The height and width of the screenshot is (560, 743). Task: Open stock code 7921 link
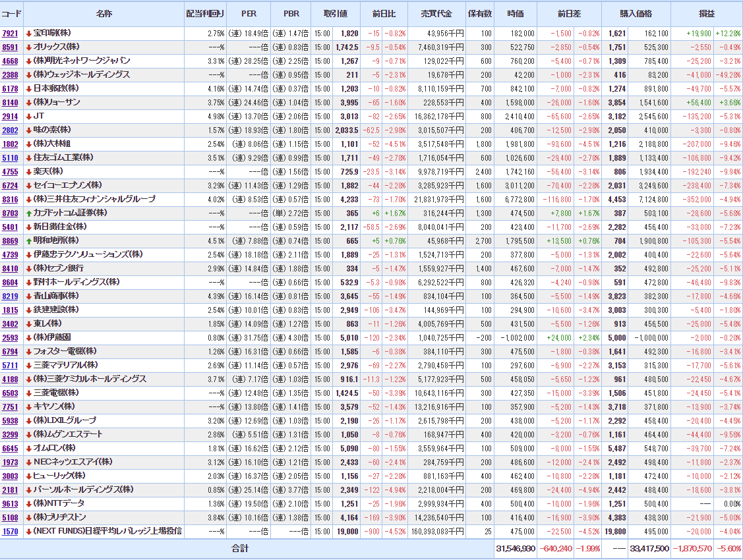(10, 33)
